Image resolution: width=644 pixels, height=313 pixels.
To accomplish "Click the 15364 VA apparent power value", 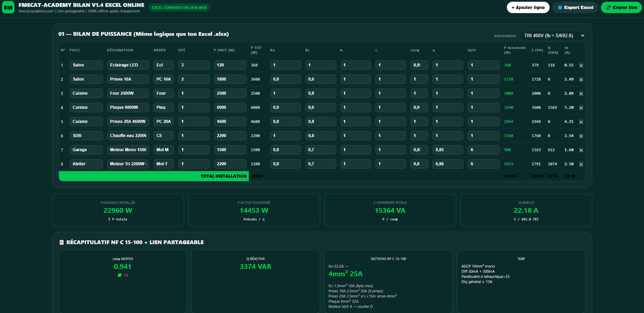I will tap(390, 210).
